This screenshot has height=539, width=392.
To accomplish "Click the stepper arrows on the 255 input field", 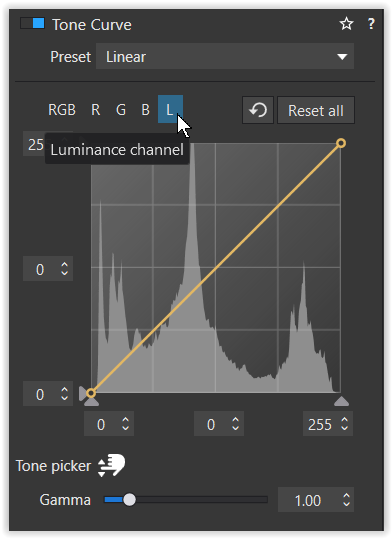I will click(345, 424).
